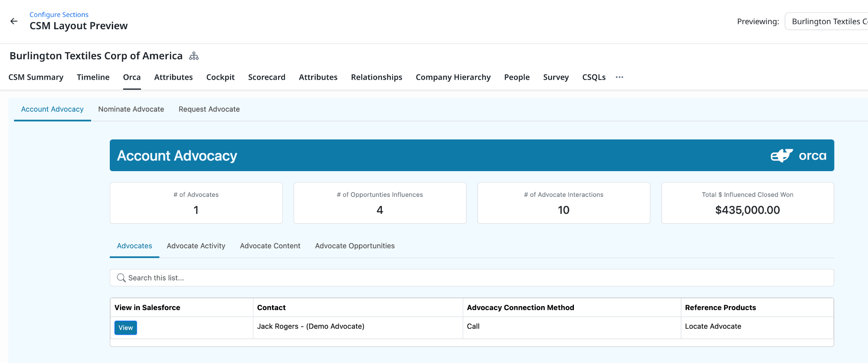Switch to Company Hierarchy tab
Image resolution: width=868 pixels, height=363 pixels.
point(453,77)
